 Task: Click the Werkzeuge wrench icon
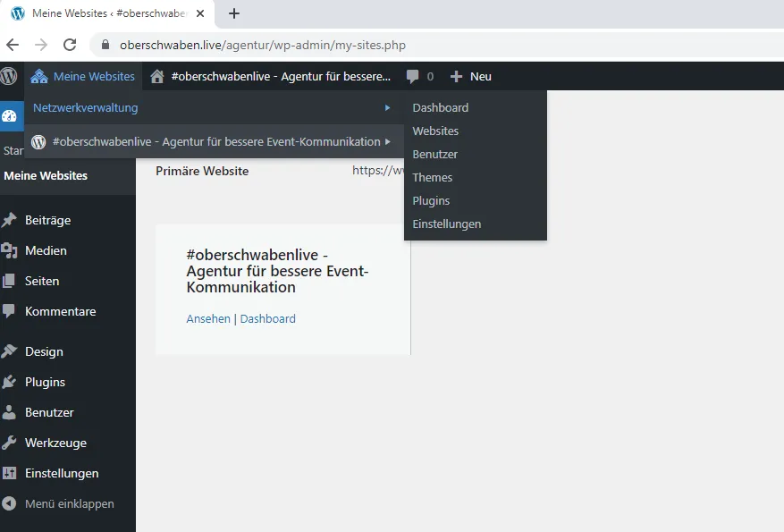tap(9, 443)
